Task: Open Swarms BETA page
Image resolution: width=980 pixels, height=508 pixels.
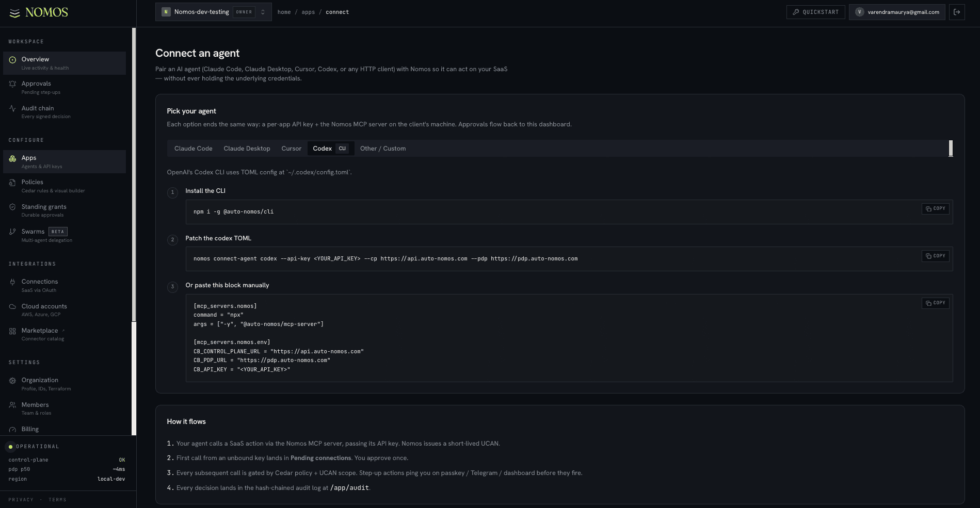Action: click(65, 235)
